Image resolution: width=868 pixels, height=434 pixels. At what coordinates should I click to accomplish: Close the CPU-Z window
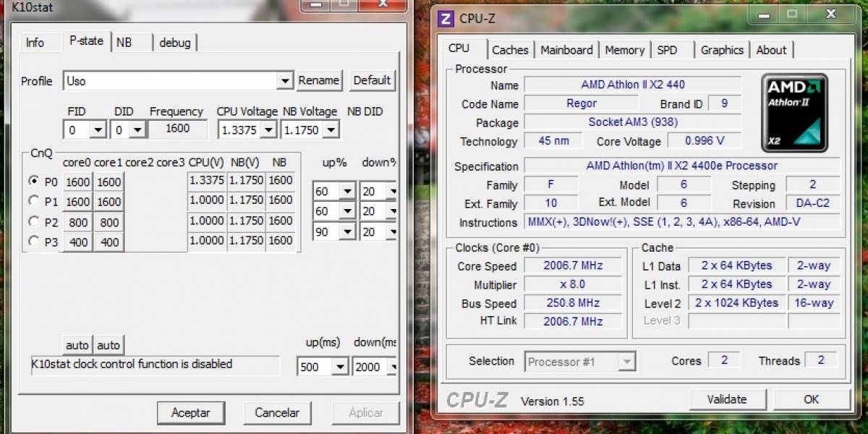point(830,14)
